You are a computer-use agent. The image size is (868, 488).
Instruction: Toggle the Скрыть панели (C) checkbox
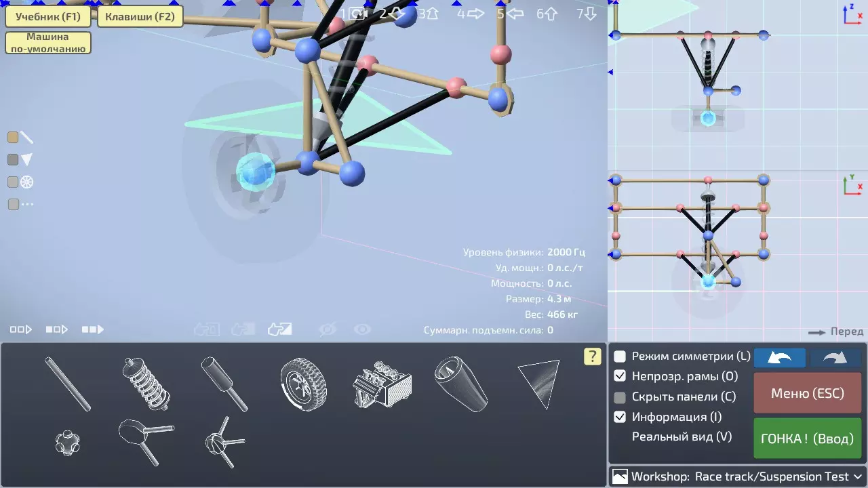[620, 396]
